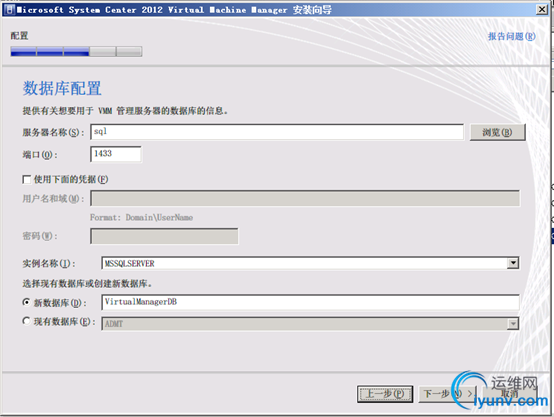554x417 pixels.
Task: Click the 取消 cancel button
Action: tap(509, 394)
